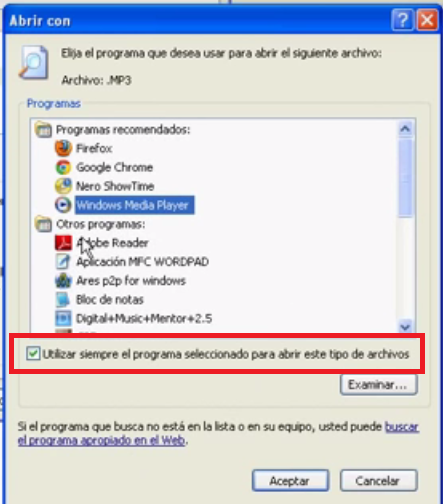
Task: Select the Adobe Reader icon
Action: click(x=63, y=243)
